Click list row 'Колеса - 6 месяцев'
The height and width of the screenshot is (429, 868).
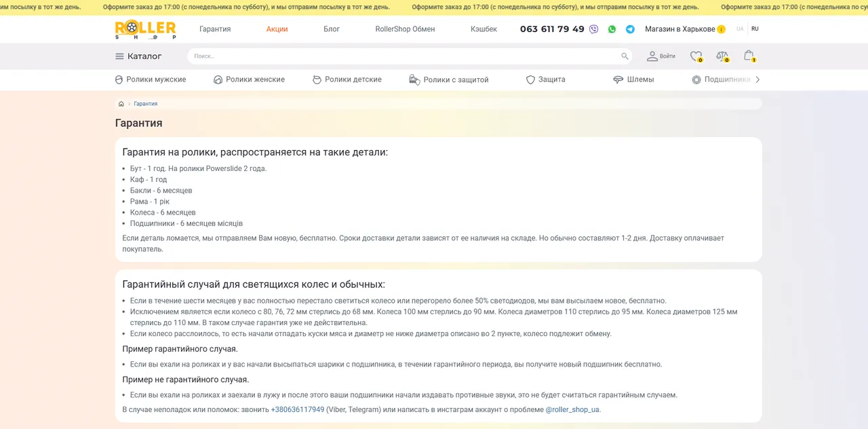click(163, 212)
